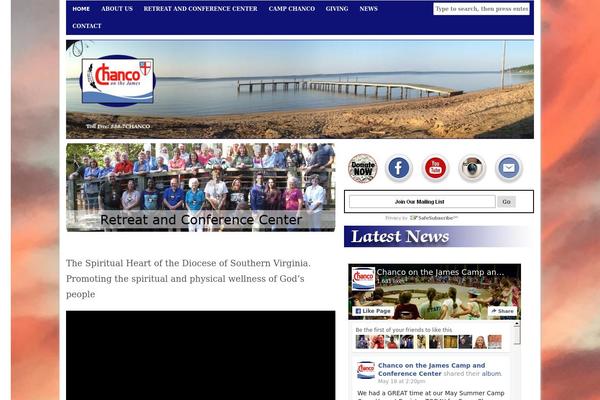Expand the Camp Chanco menu
The height and width of the screenshot is (400, 600).
coord(291,9)
